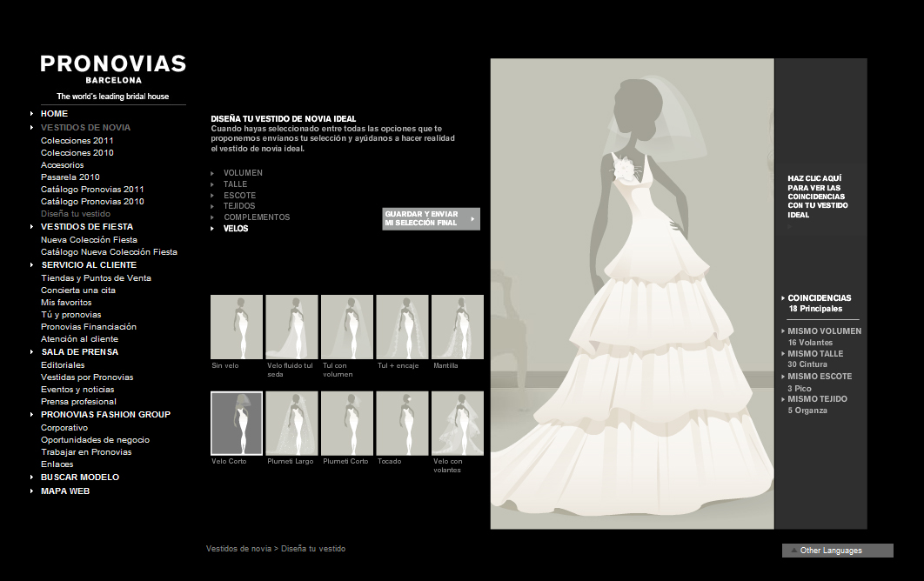
Task: Open Colecciones 2010
Action: pos(77,152)
